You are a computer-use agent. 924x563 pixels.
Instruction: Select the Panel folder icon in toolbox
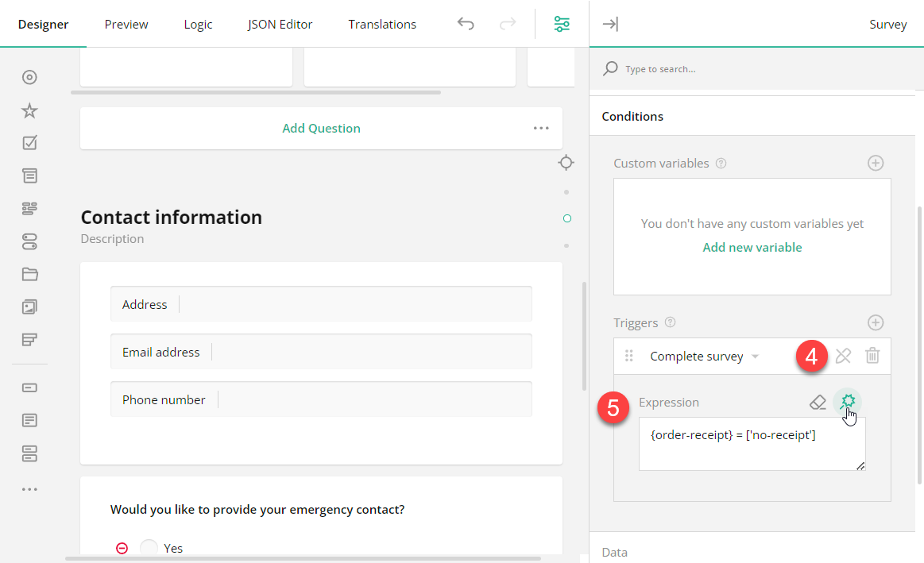29,274
